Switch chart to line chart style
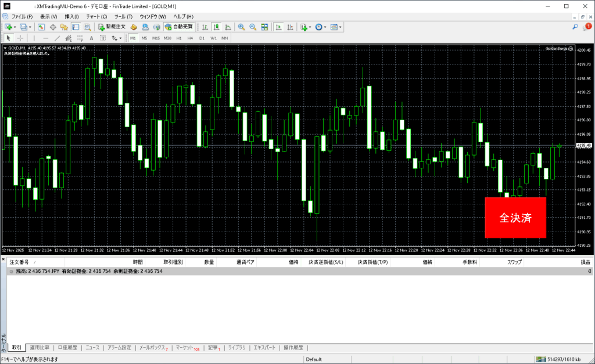This screenshot has height=364, width=595. [x=228, y=27]
